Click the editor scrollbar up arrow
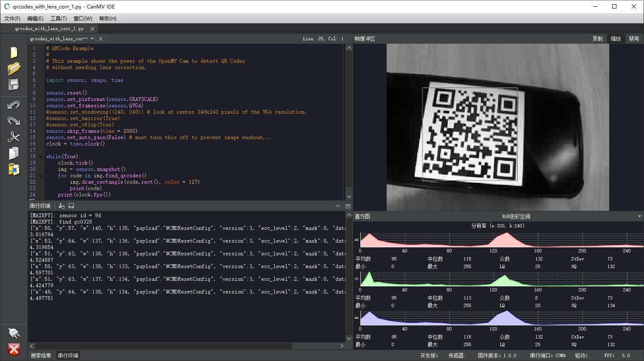The image size is (644, 361). pyautogui.click(x=349, y=48)
